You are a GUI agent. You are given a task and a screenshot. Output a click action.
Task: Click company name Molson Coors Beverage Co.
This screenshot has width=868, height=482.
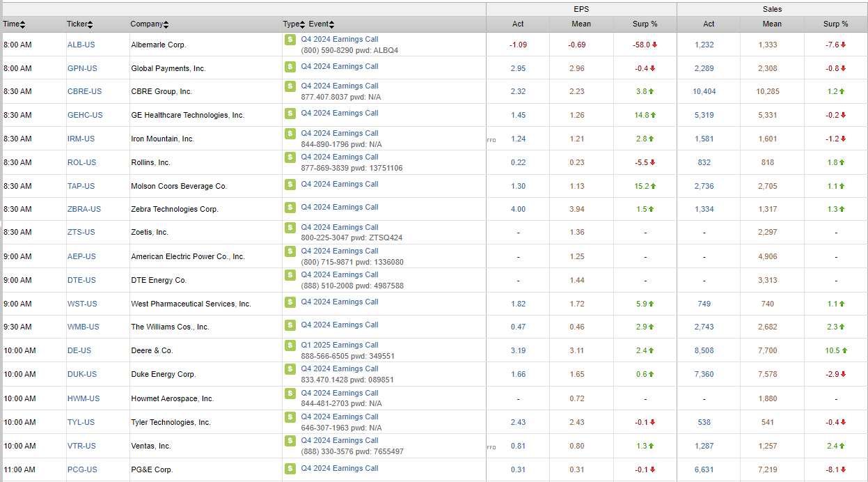pyautogui.click(x=179, y=186)
